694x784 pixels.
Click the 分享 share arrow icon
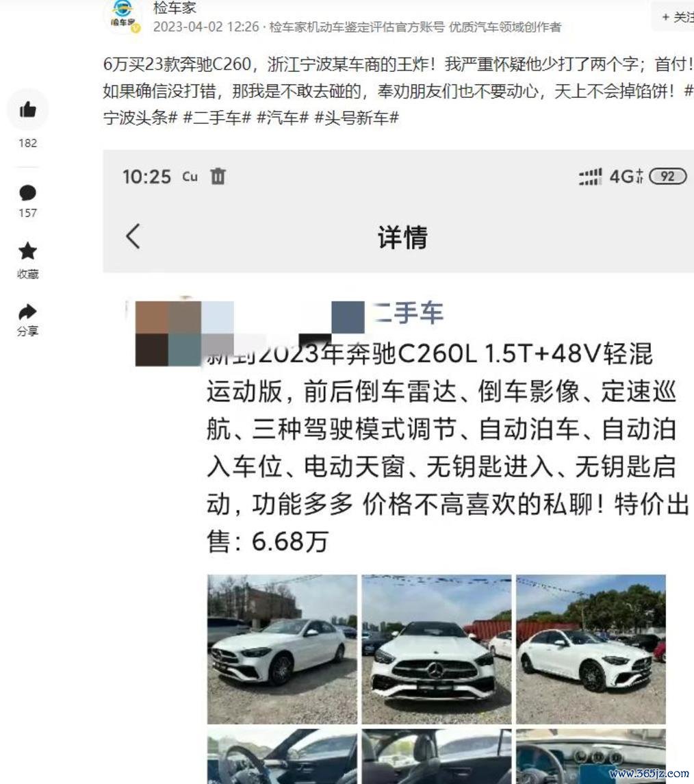(27, 312)
